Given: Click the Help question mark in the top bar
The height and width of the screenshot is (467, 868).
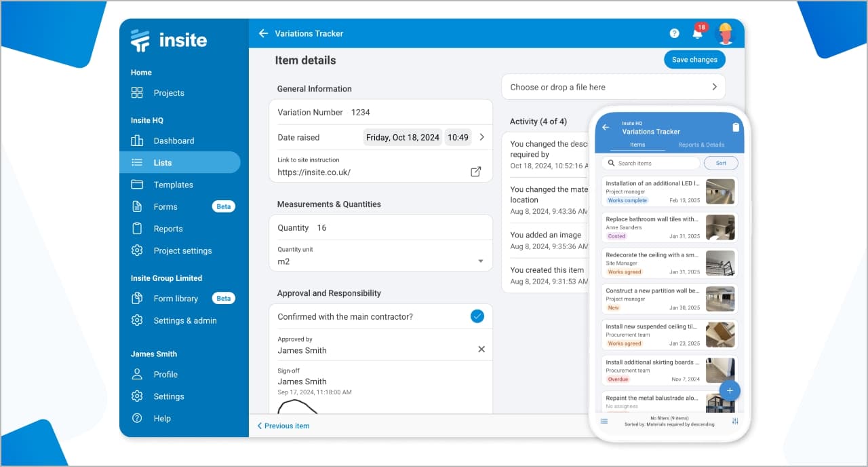Looking at the screenshot, I should click(674, 33).
